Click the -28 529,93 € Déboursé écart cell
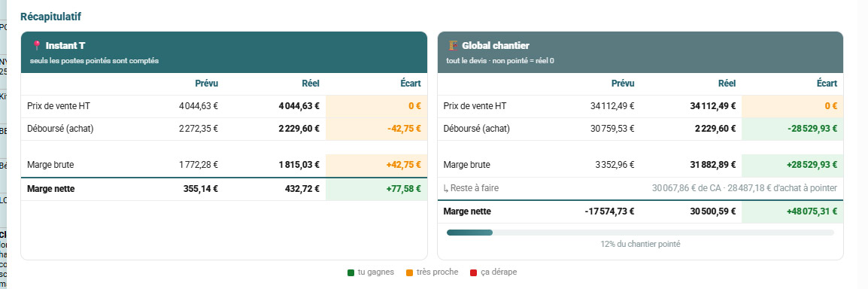This screenshot has width=868, height=289. tap(792, 129)
